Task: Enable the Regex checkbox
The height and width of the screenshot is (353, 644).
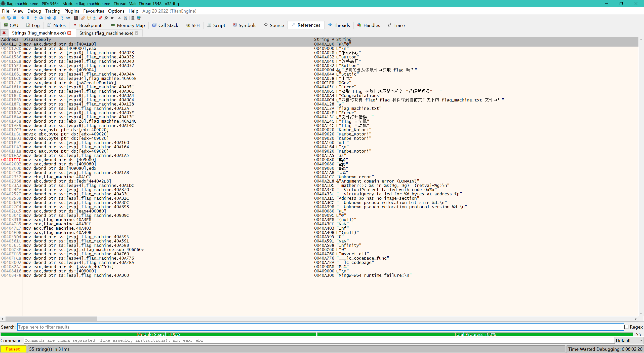Action: (626, 327)
